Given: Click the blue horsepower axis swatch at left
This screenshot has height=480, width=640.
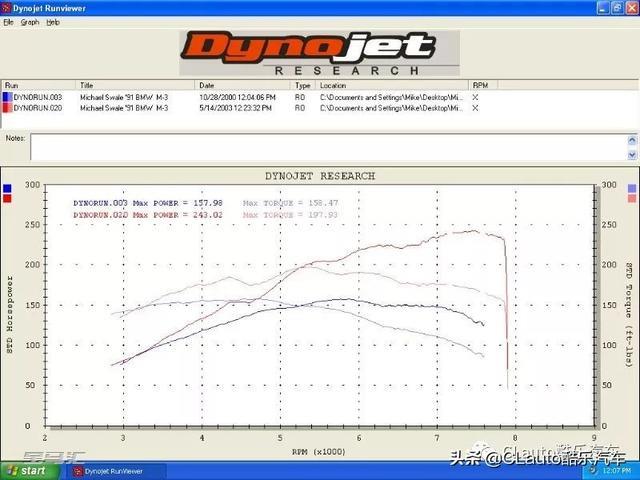Looking at the screenshot, I should point(7,189).
